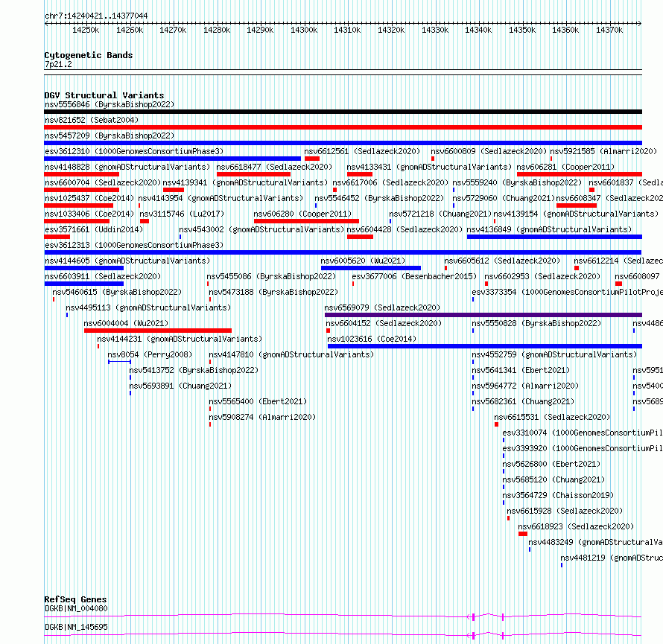
Task: Click nsv4133431 gnomAD variant label
Action: click(429, 167)
